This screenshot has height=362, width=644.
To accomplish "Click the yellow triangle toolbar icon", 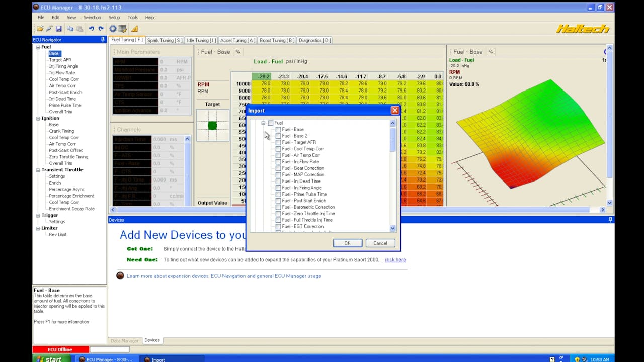I will click(134, 29).
